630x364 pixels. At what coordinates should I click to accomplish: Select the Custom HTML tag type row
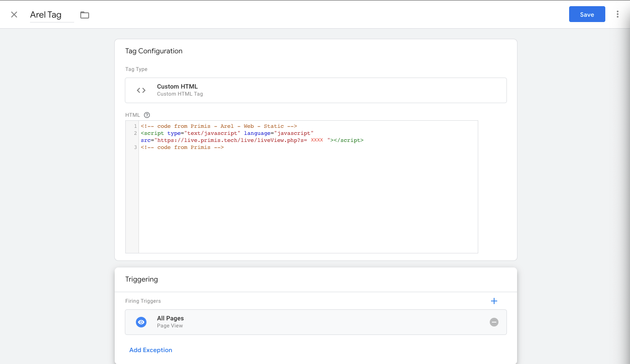click(x=316, y=90)
